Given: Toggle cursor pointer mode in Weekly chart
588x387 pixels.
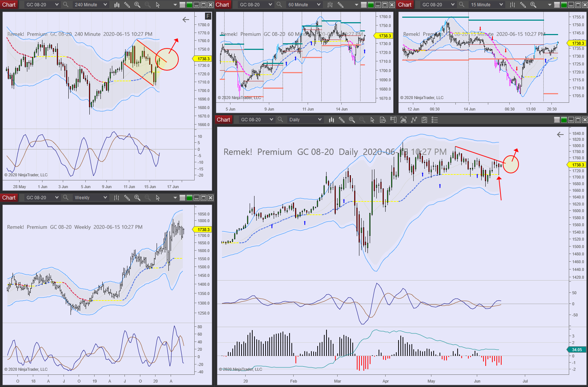Looking at the screenshot, I should click(158, 198).
